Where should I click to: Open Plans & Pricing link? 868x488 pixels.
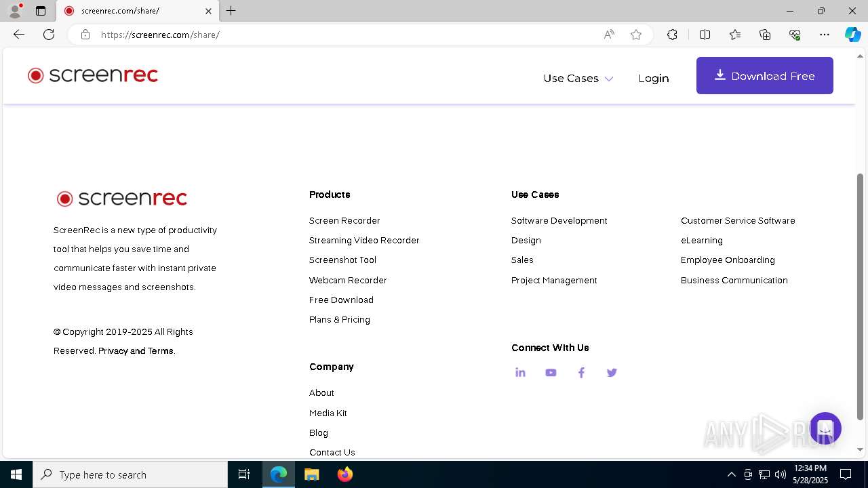340,320
